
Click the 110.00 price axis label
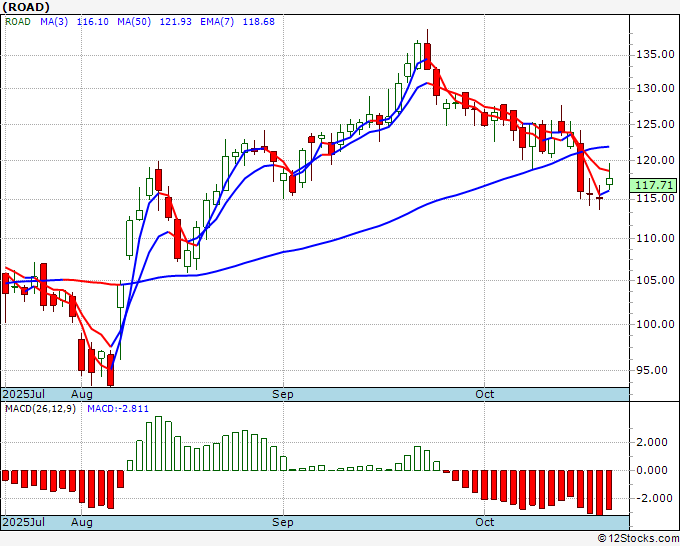pyautogui.click(x=655, y=239)
